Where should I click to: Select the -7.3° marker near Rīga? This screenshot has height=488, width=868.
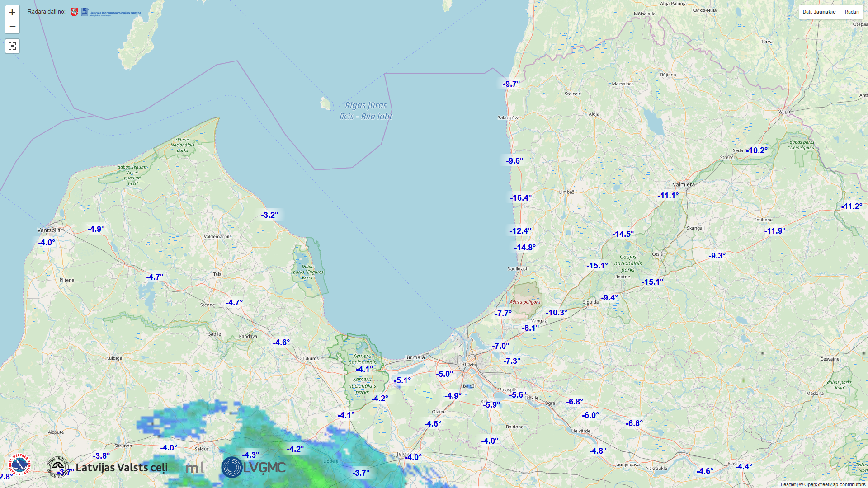(x=512, y=361)
